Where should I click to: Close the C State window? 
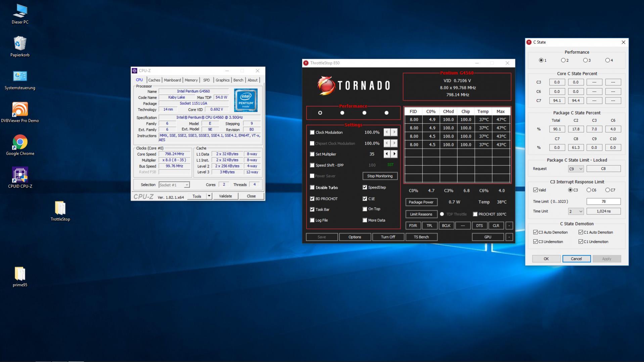point(623,42)
